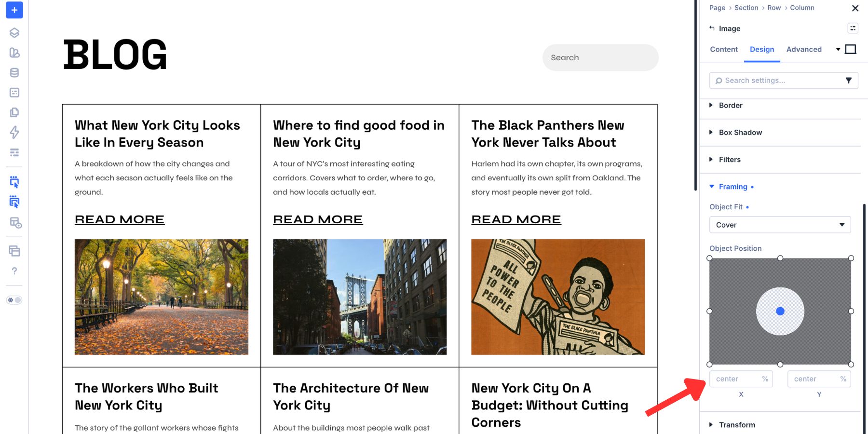This screenshot has height=434, width=868.
Task: Open the layers stack icon in sidebar
Action: 14,33
